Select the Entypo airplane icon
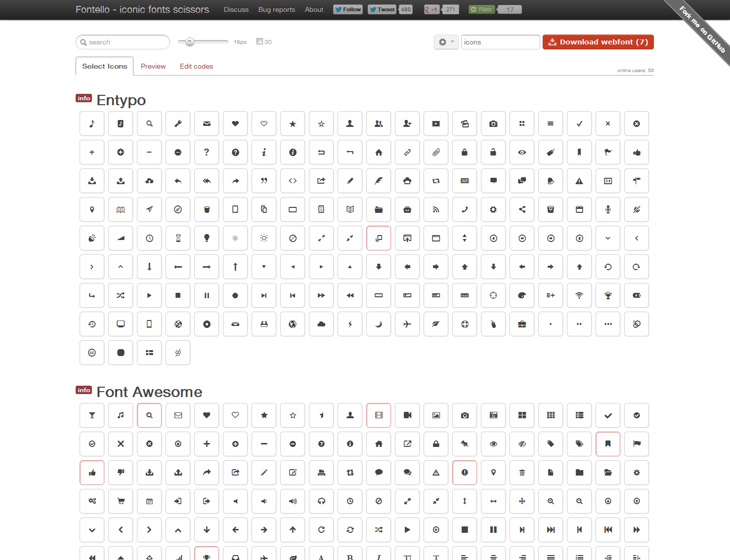 click(407, 324)
